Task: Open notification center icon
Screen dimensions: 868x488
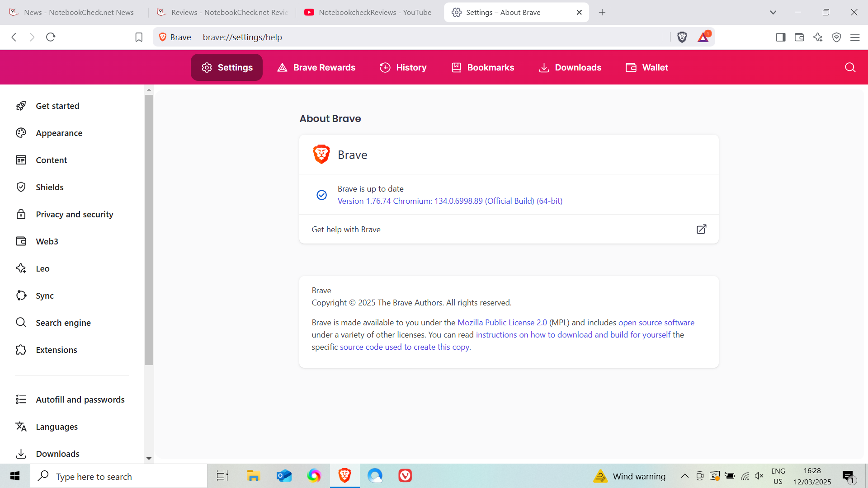Action: coord(849,476)
